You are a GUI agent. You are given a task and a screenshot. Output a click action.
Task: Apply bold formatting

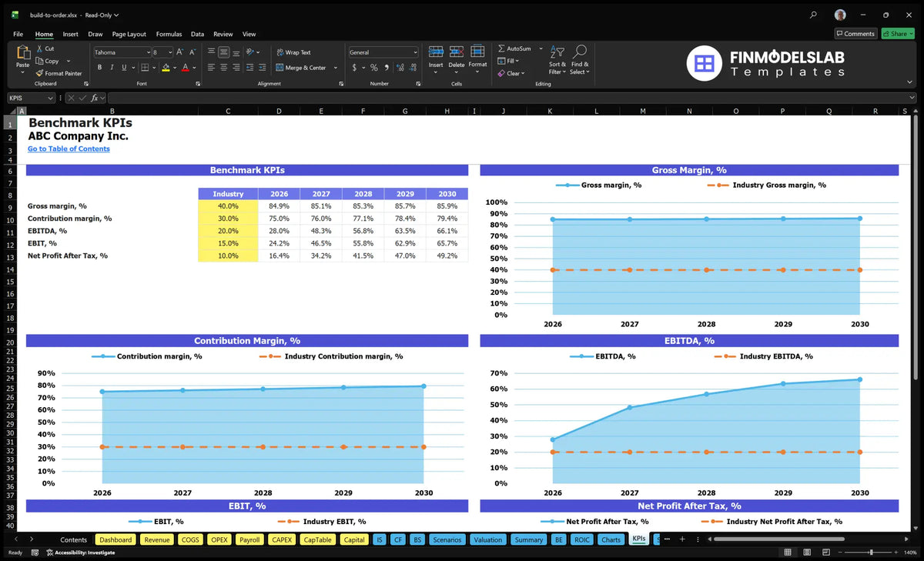coord(100,68)
